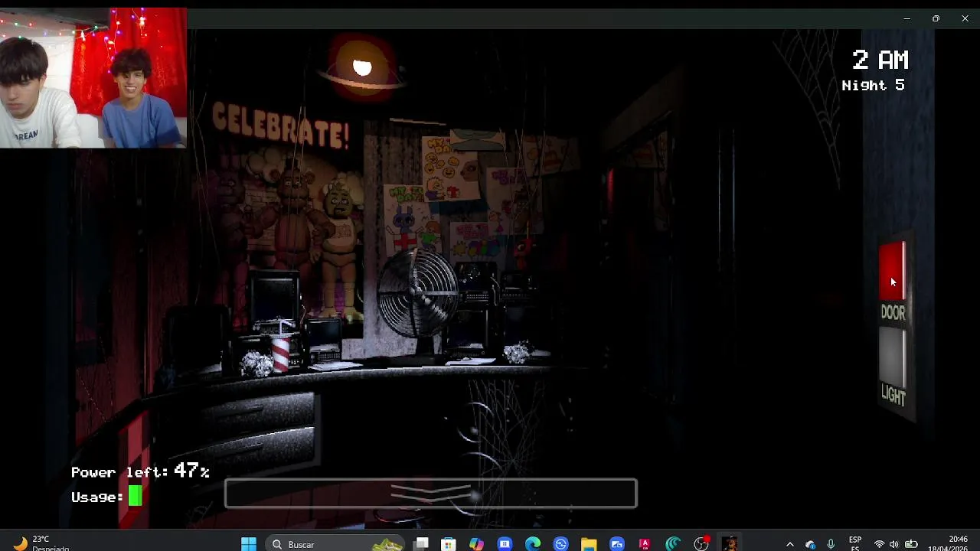
Task: Click the 2 AM clock text
Action: coord(880,60)
